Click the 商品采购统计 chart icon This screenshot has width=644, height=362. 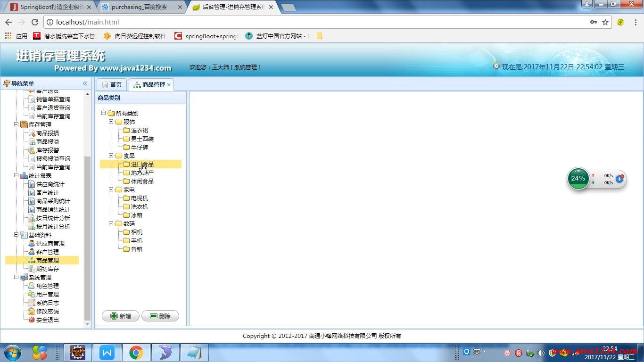click(x=32, y=201)
